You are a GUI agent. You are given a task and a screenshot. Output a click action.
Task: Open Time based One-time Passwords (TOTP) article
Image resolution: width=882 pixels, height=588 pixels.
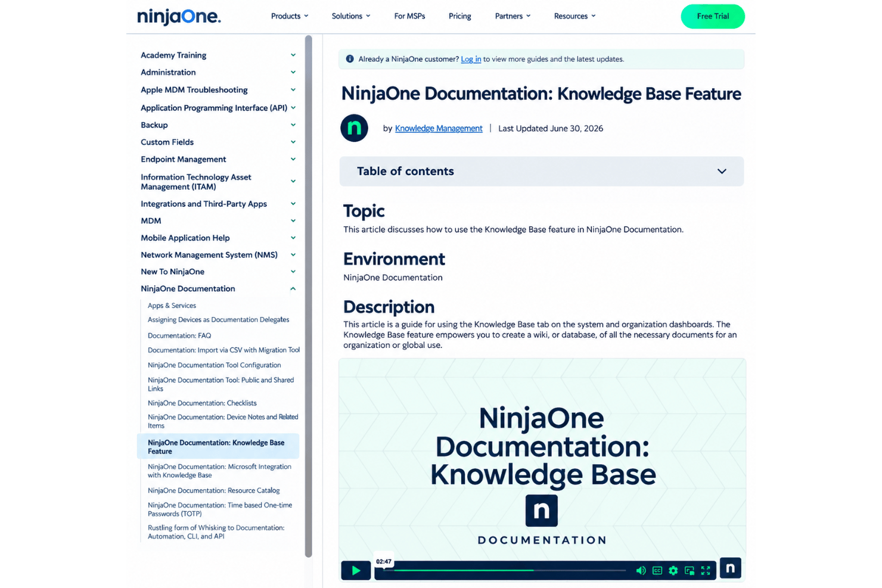(220, 509)
